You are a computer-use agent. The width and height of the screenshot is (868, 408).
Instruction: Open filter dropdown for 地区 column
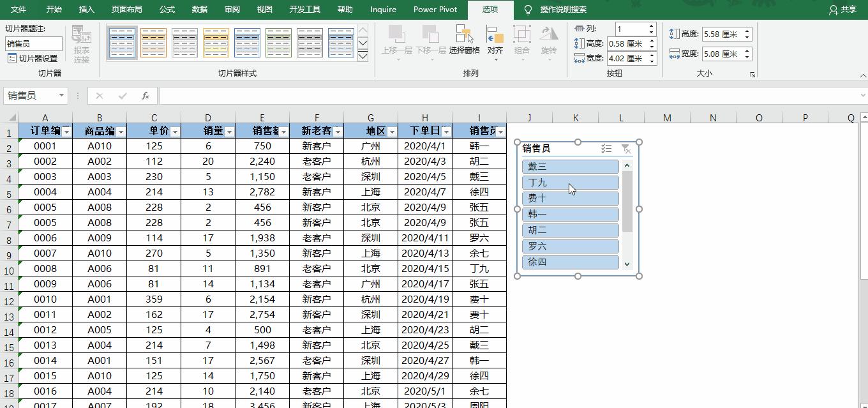coord(392,132)
